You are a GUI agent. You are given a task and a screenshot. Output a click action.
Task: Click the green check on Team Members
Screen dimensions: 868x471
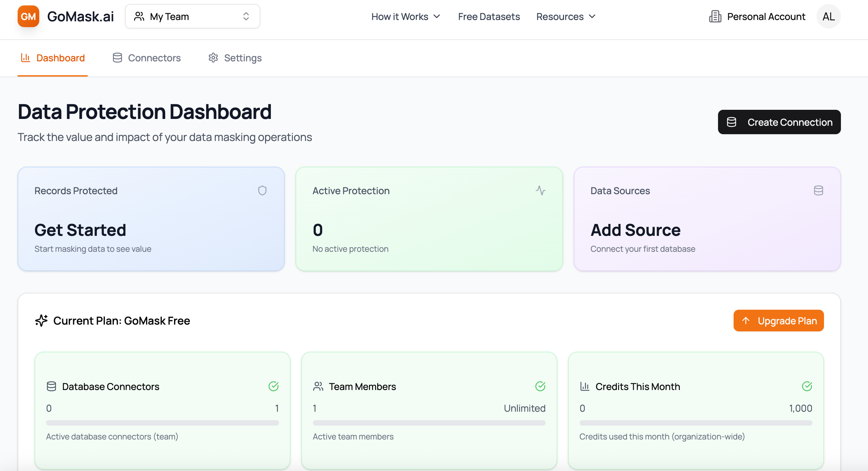[540, 386]
